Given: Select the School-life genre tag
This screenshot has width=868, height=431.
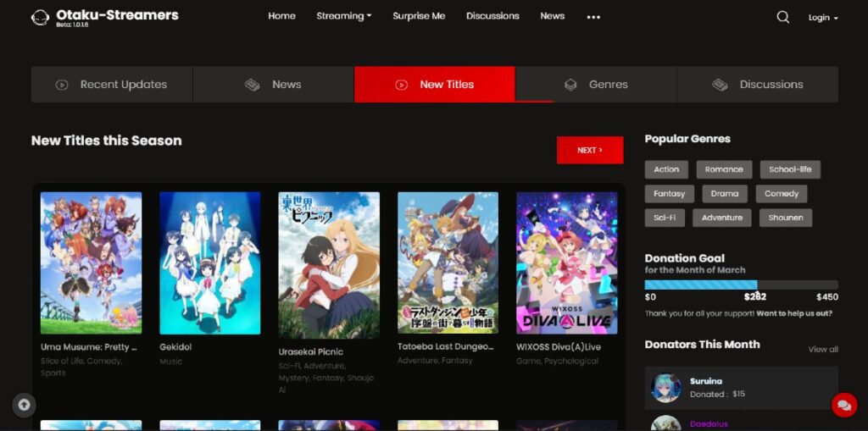Looking at the screenshot, I should click(x=790, y=169).
